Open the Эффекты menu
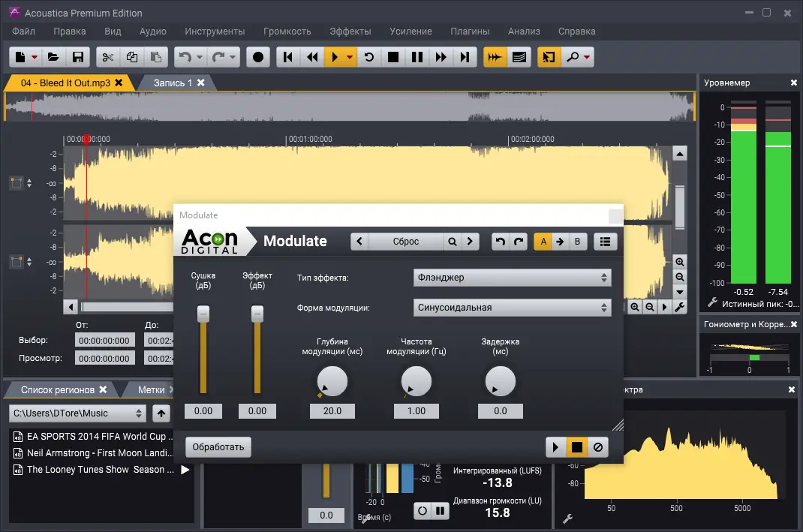The height and width of the screenshot is (532, 803). coord(350,32)
